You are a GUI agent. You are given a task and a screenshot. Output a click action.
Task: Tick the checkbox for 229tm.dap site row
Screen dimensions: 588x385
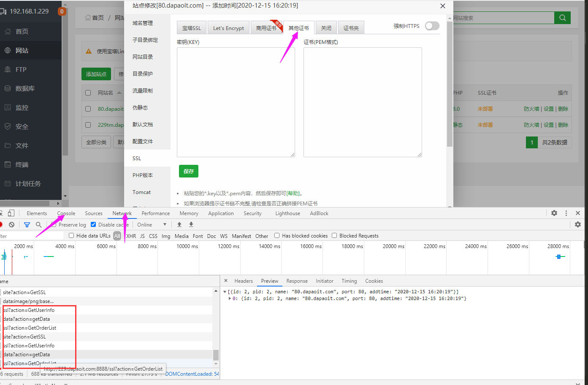click(88, 125)
